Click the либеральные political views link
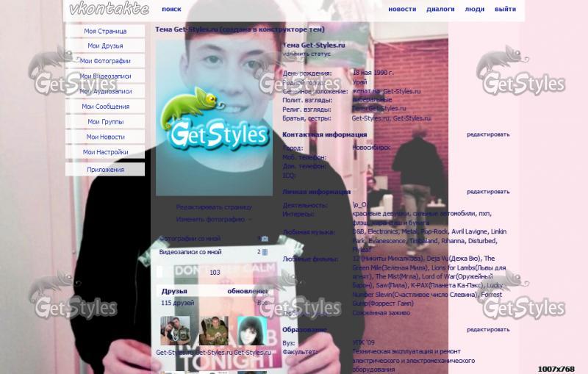This screenshot has width=588, height=374. point(372,100)
